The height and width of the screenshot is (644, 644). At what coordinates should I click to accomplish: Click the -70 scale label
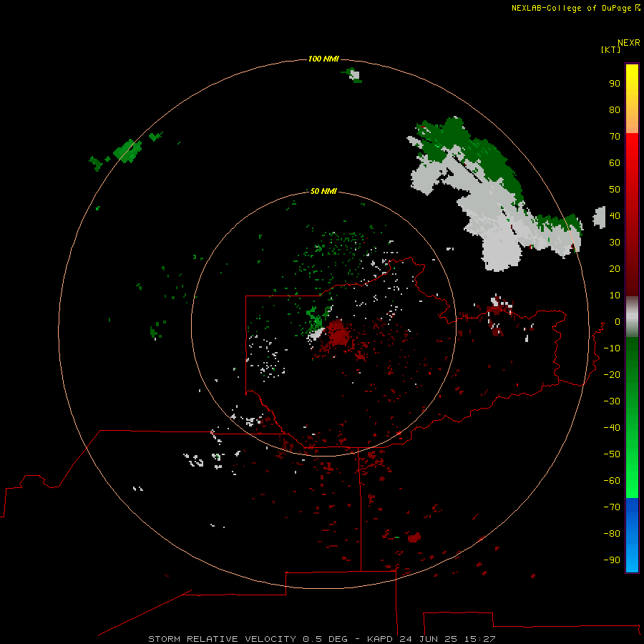click(x=612, y=507)
